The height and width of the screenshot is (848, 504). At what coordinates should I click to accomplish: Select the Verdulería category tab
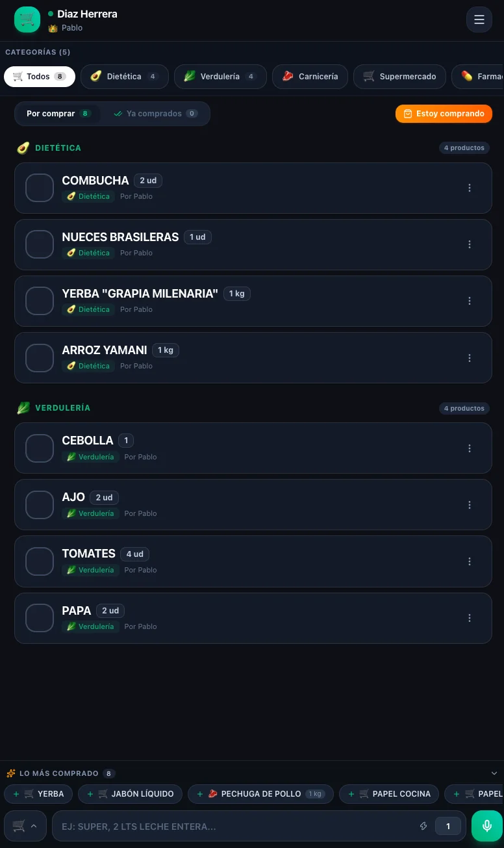pyautogui.click(x=220, y=77)
